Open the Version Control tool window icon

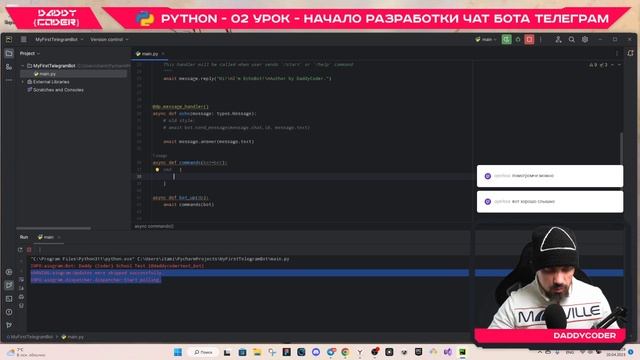click(9, 325)
